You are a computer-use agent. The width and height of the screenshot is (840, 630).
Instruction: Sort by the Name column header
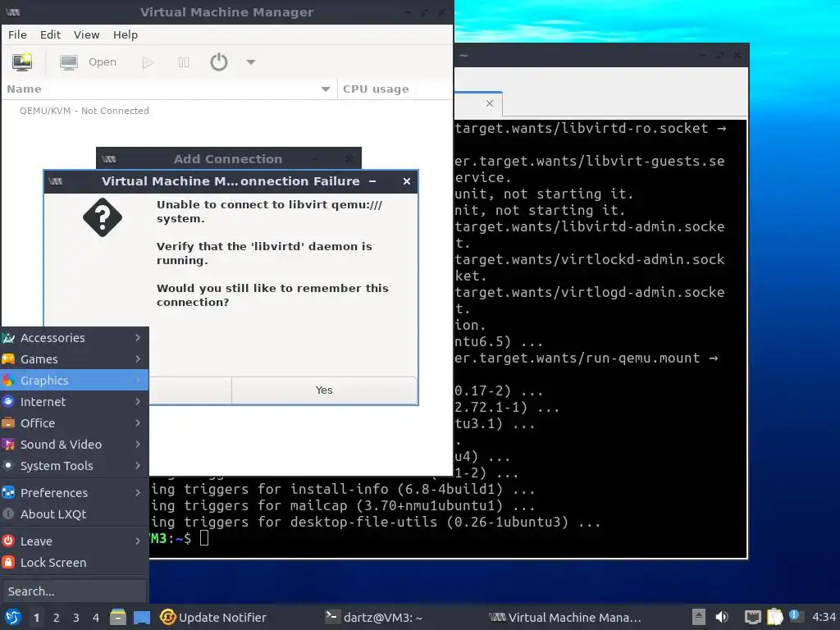pos(169,89)
